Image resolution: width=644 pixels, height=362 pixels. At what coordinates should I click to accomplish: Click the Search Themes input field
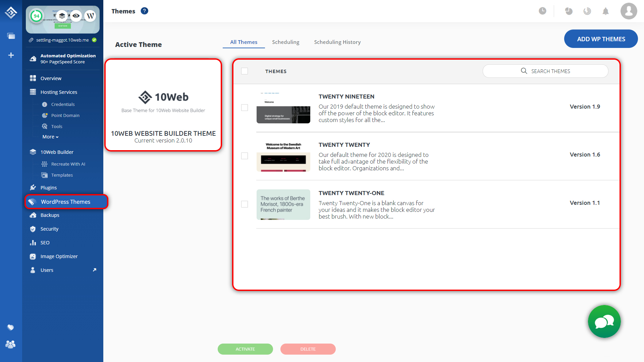pos(545,71)
